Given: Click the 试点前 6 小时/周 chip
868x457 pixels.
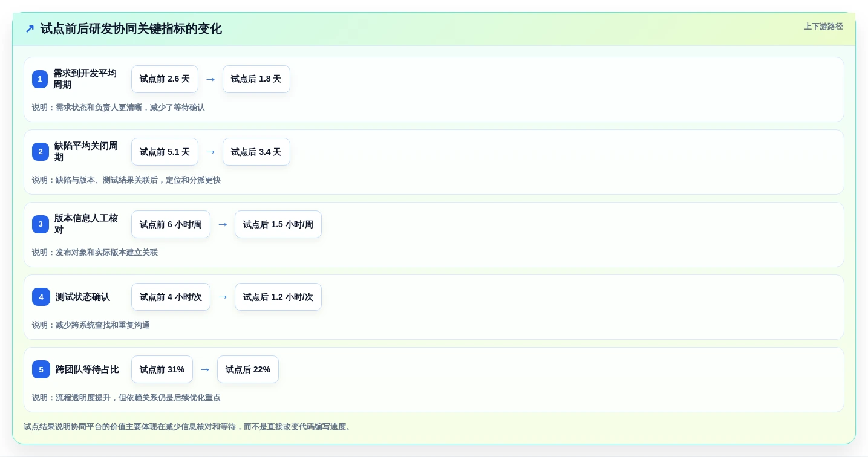Looking at the screenshot, I should [x=171, y=224].
